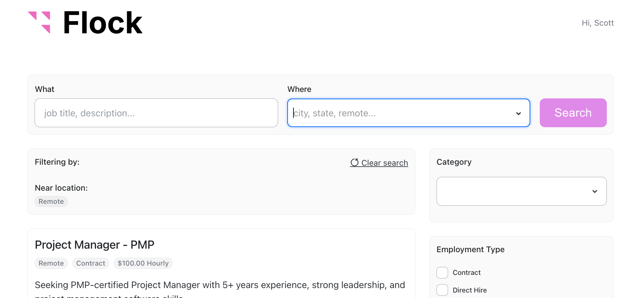644x298 pixels.
Task: Focus the What job title input
Action: [x=156, y=113]
